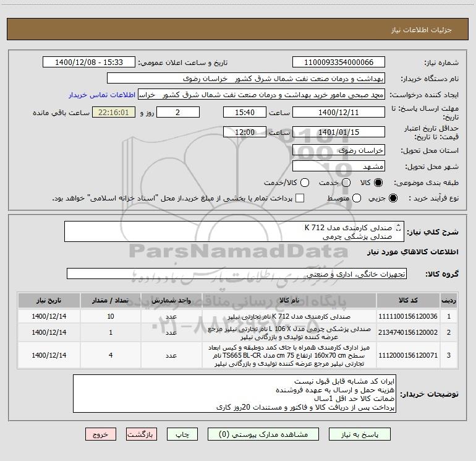Click the مشاهده مدارک پیوستی button
The image size is (476, 461).
click(263, 434)
